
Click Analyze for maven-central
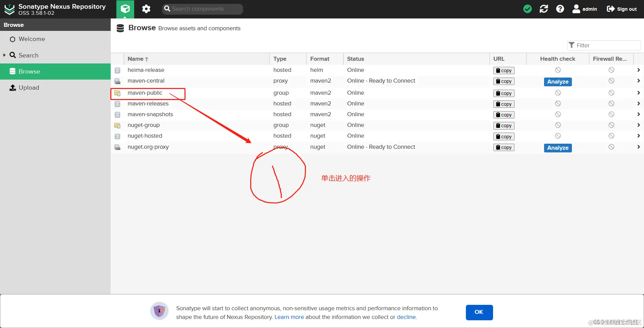[x=558, y=82]
